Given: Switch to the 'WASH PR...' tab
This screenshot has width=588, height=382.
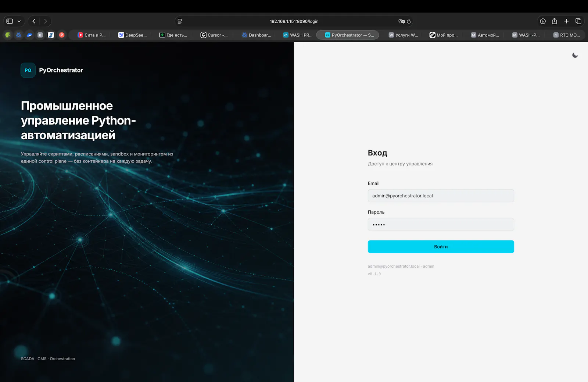Looking at the screenshot, I should pos(298,35).
